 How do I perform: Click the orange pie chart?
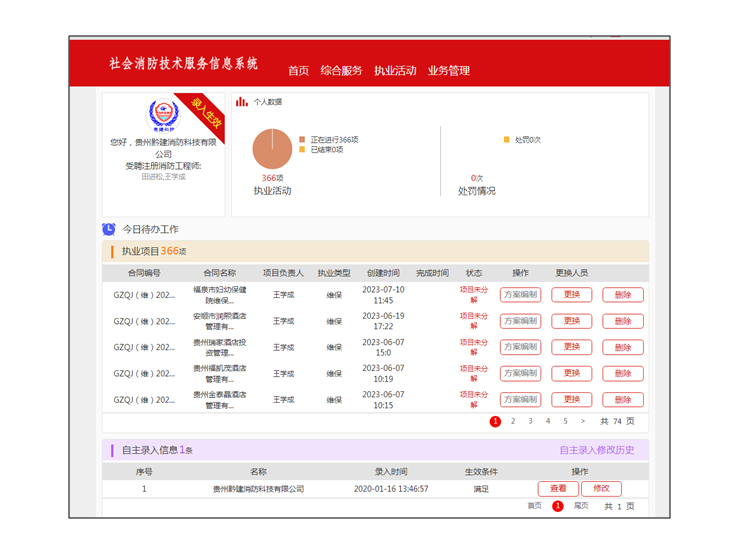point(272,149)
